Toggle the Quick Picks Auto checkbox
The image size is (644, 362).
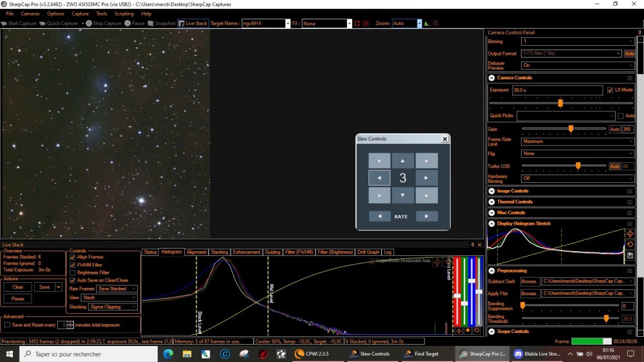(621, 116)
